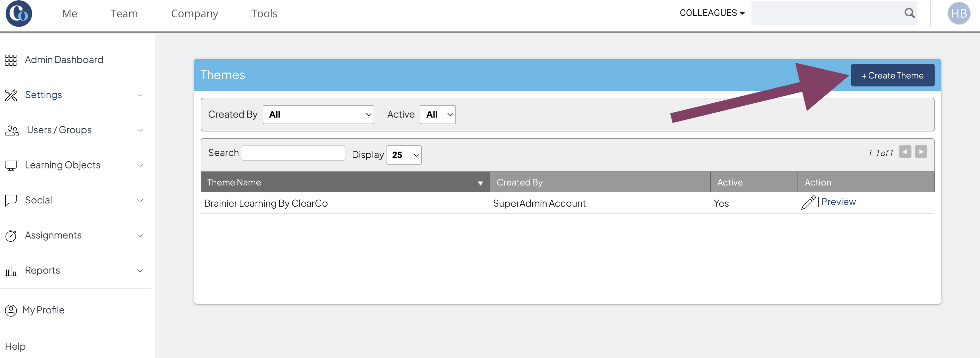
Task: Open the Me menu
Action: pyautogui.click(x=70, y=14)
